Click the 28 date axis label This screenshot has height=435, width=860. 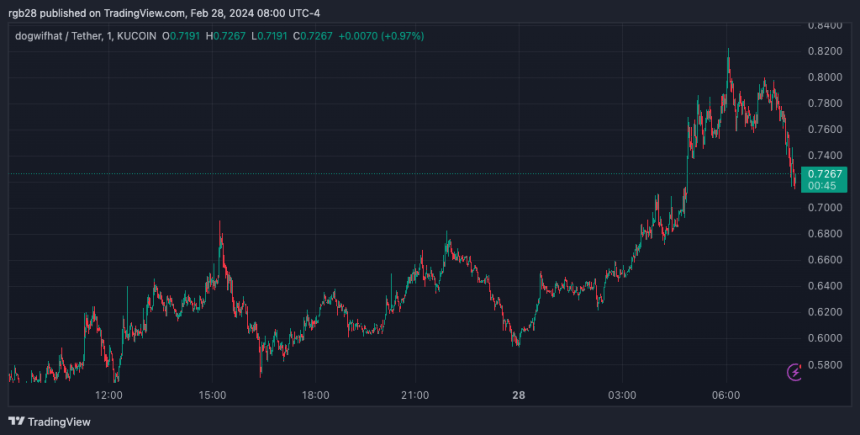[519, 395]
